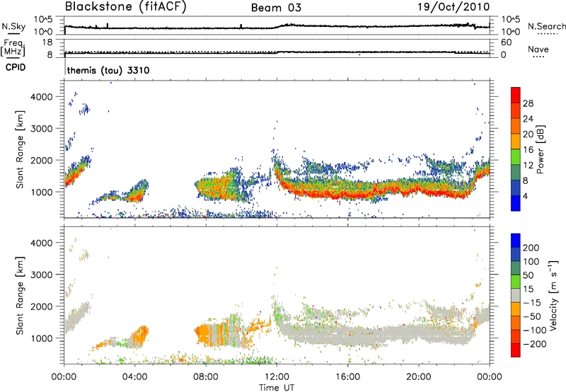
Task: Click the blue 4 dB power swatch
Action: 516,203
